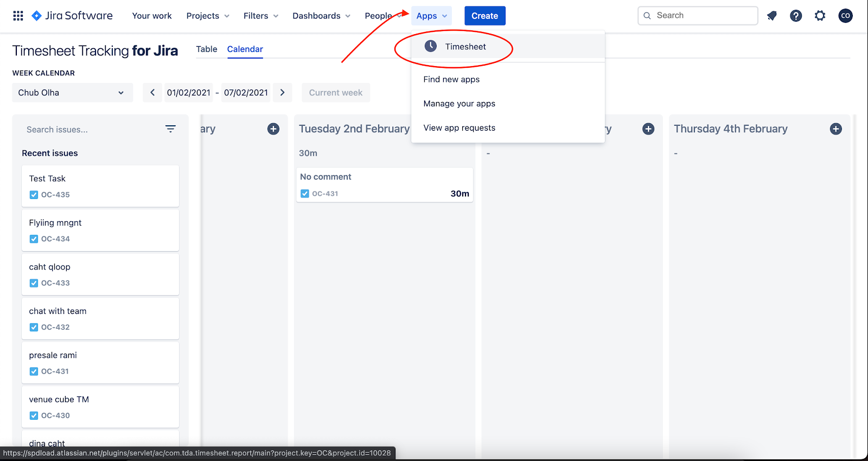Open the Flyiing mngnt issue card
Screen dimensions: 868x461
coord(100,230)
